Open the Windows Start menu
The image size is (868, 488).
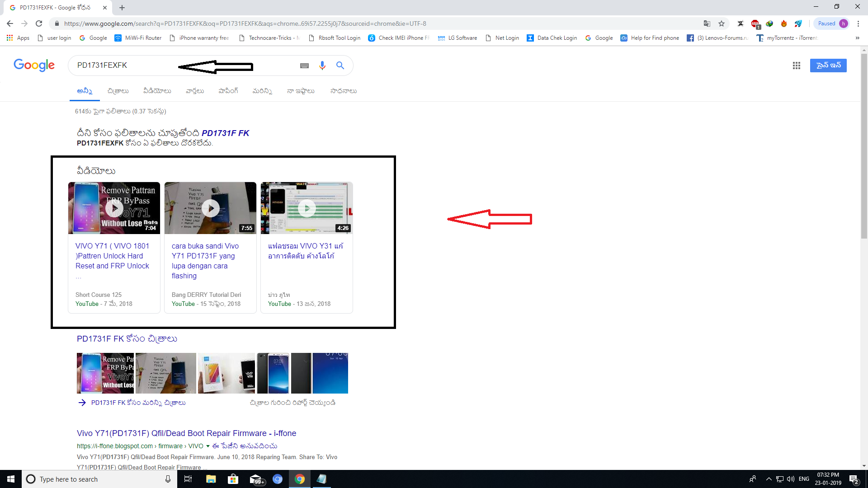click(11, 479)
